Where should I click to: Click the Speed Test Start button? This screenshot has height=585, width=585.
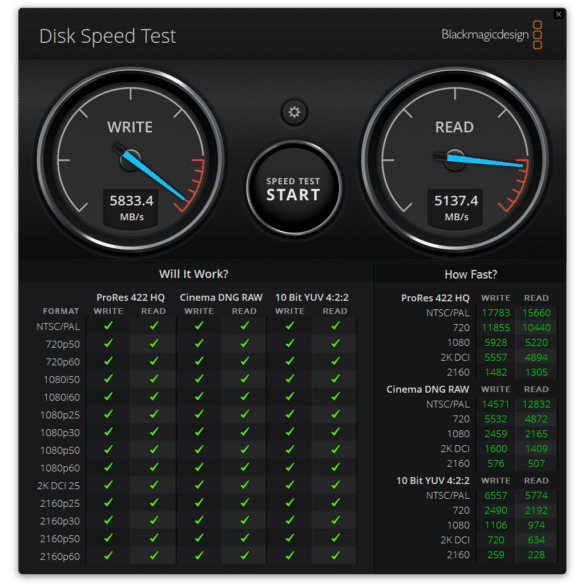294,189
